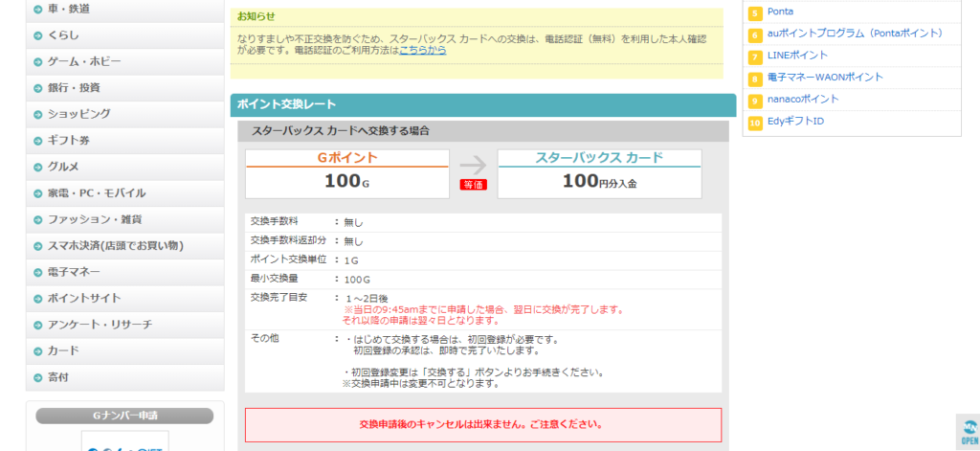Click the 交換手数料返却分 row label
980x451 pixels.
coord(288,240)
